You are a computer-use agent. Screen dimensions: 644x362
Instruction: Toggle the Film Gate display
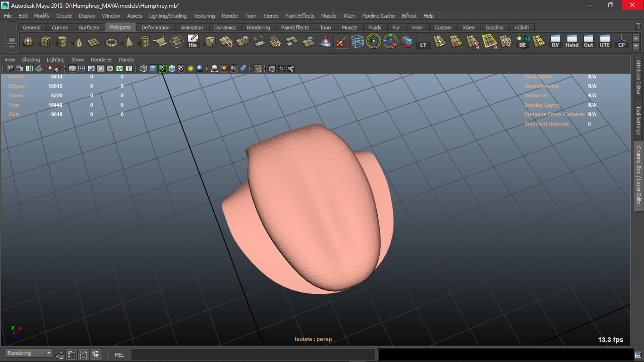click(82, 69)
